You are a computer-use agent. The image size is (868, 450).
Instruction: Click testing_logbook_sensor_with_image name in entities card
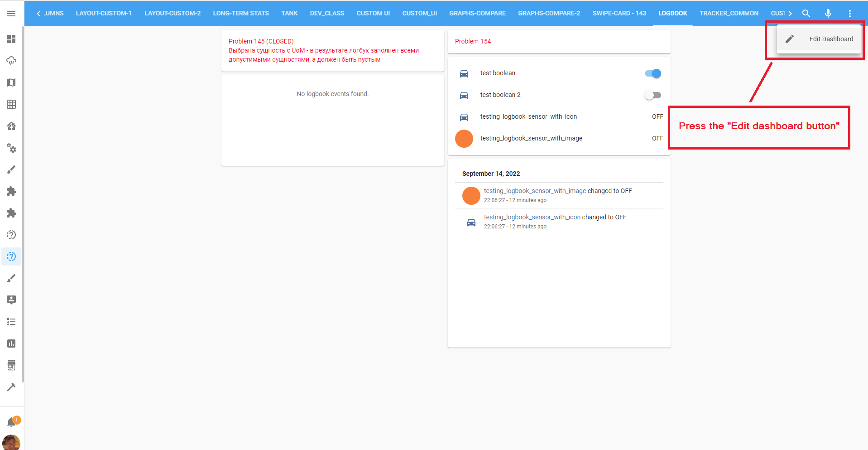click(x=531, y=138)
